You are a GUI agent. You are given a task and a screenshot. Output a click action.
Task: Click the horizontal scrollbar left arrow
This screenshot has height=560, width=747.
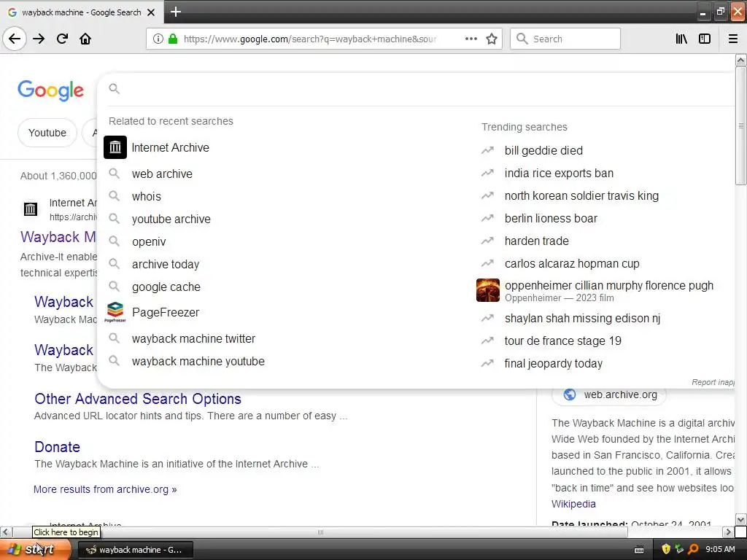(5, 532)
